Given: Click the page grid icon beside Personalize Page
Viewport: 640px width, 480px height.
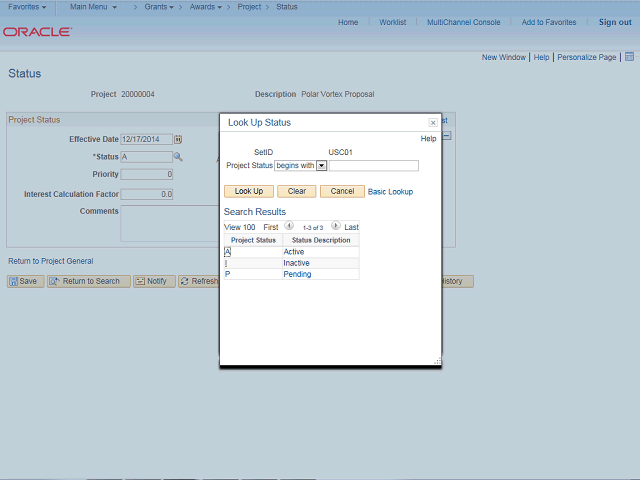Looking at the screenshot, I should coord(629,57).
